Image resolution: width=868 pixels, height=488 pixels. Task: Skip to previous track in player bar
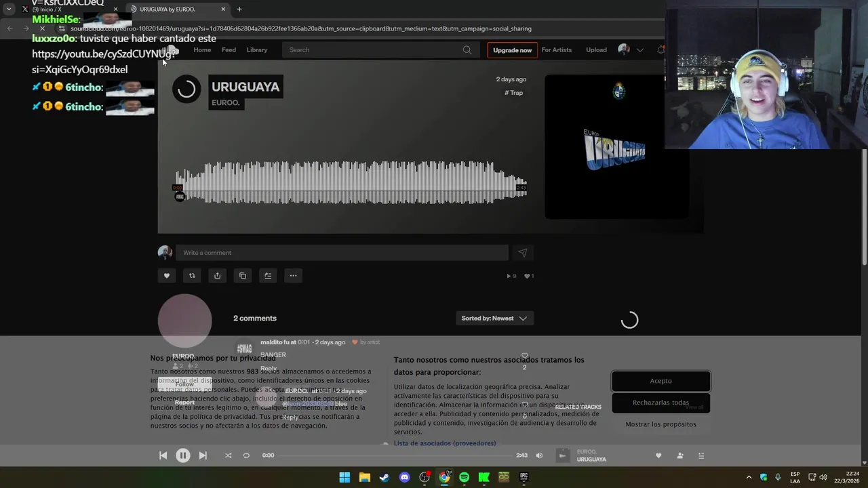pyautogui.click(x=163, y=455)
